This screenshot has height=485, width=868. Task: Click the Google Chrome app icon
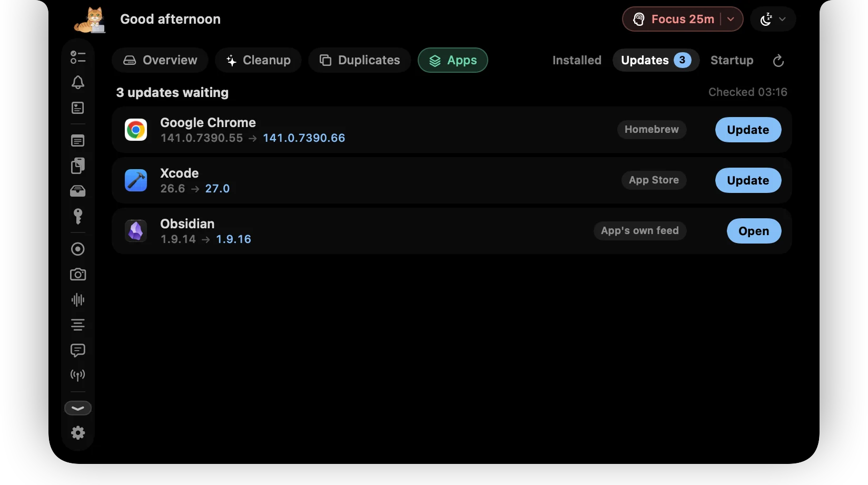tap(136, 130)
